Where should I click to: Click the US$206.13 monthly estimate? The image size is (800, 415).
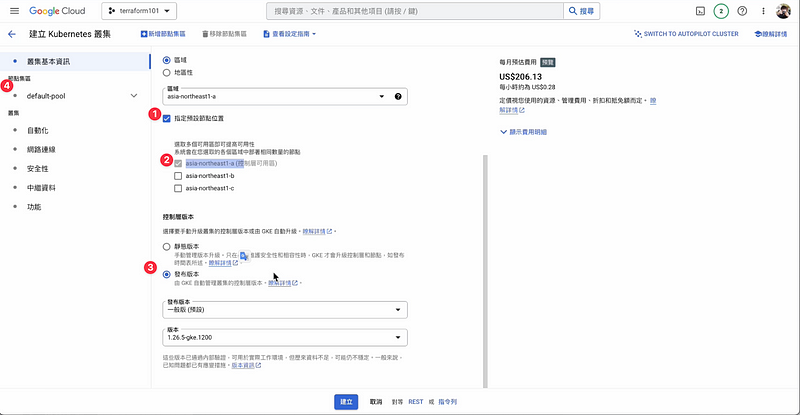(x=520, y=77)
